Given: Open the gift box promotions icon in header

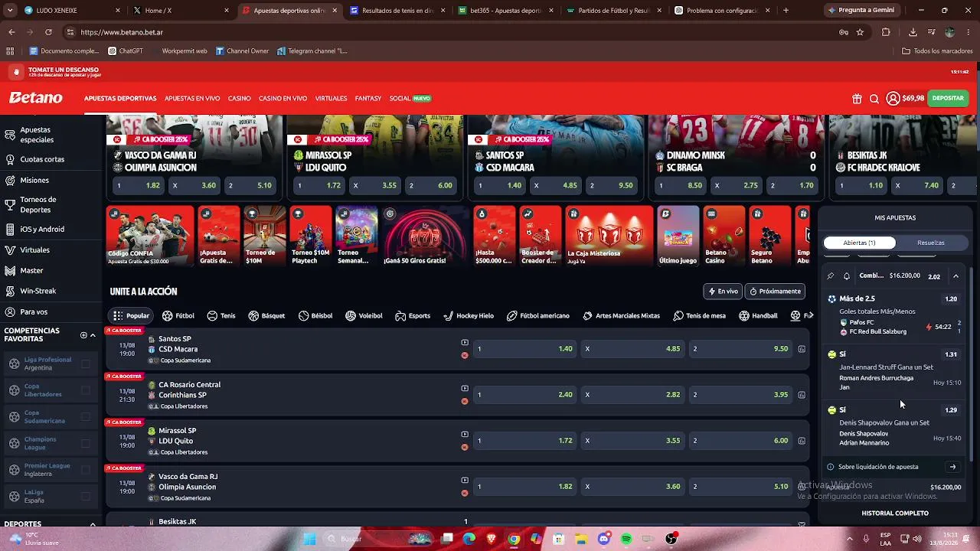Looking at the screenshot, I should click(857, 99).
